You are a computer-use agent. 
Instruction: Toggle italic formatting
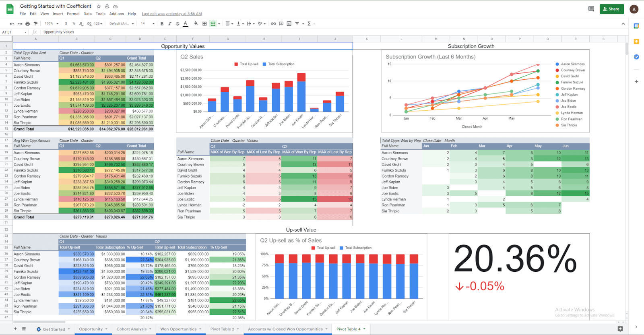coord(169,24)
